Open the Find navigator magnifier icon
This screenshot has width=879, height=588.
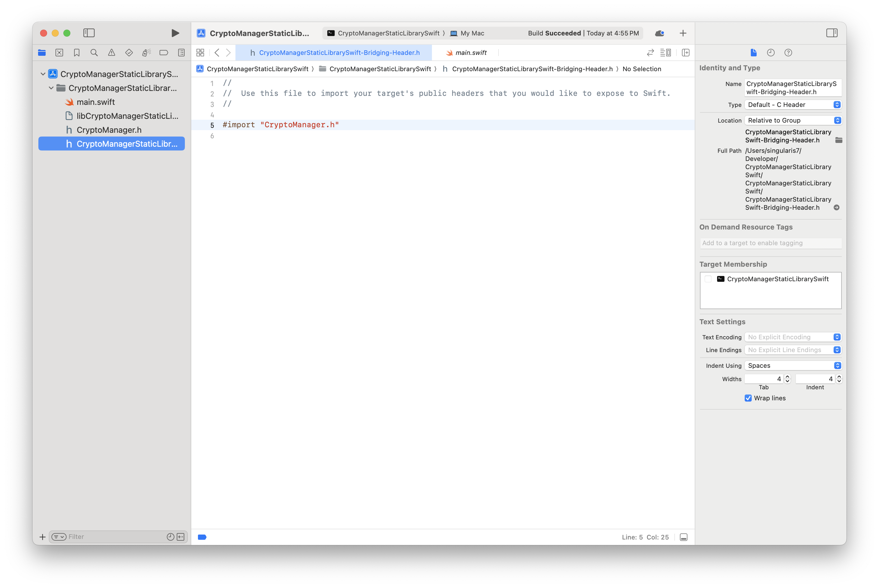coord(94,53)
